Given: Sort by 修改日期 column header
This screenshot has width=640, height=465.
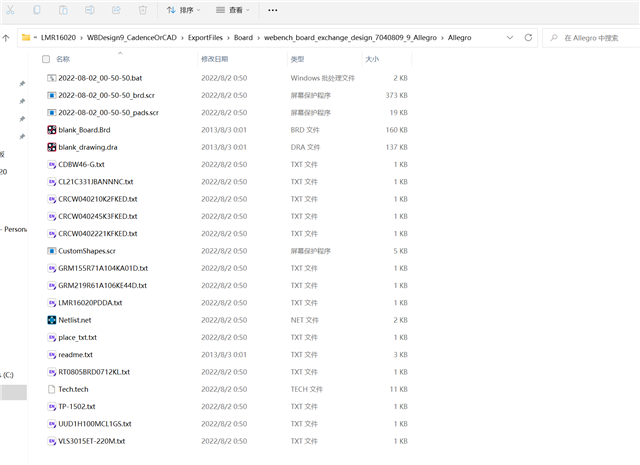Looking at the screenshot, I should (215, 59).
